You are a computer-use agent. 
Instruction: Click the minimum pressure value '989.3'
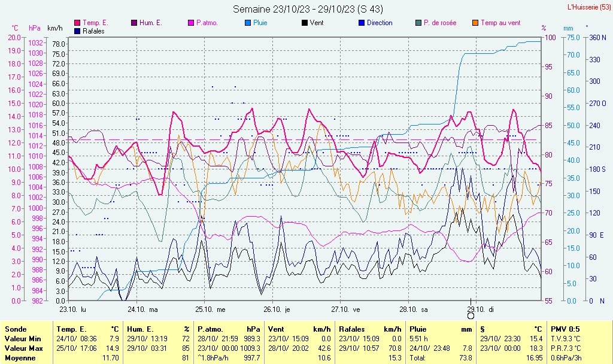pos(252,339)
